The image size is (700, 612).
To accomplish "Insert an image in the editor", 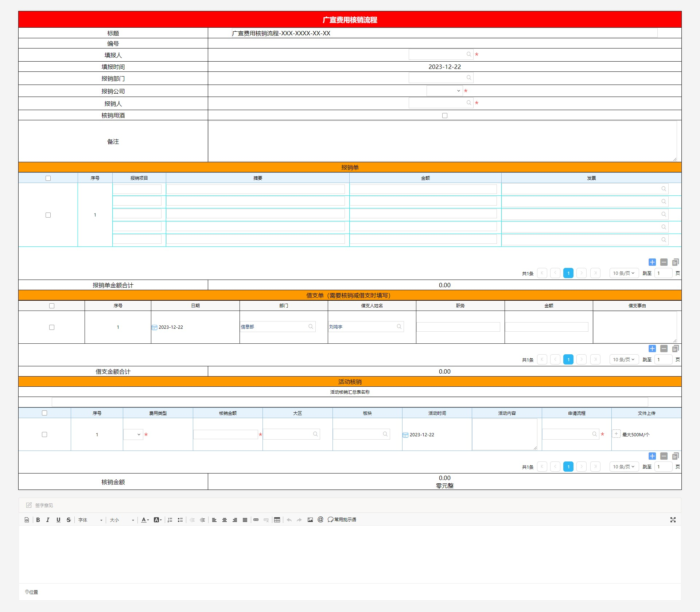I will pyautogui.click(x=310, y=520).
